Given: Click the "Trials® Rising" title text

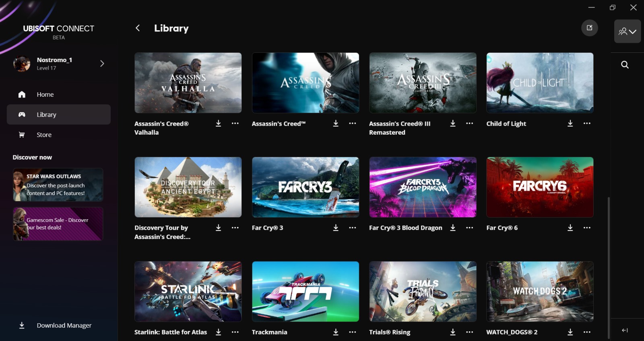Looking at the screenshot, I should [x=390, y=332].
